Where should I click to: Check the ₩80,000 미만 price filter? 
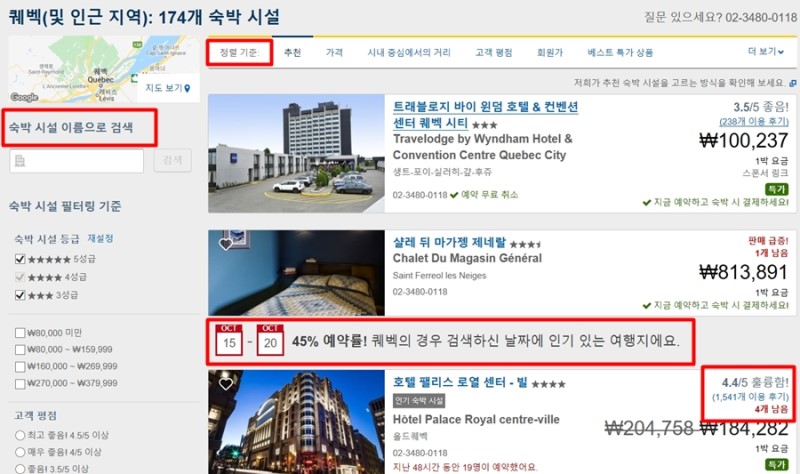(21, 333)
